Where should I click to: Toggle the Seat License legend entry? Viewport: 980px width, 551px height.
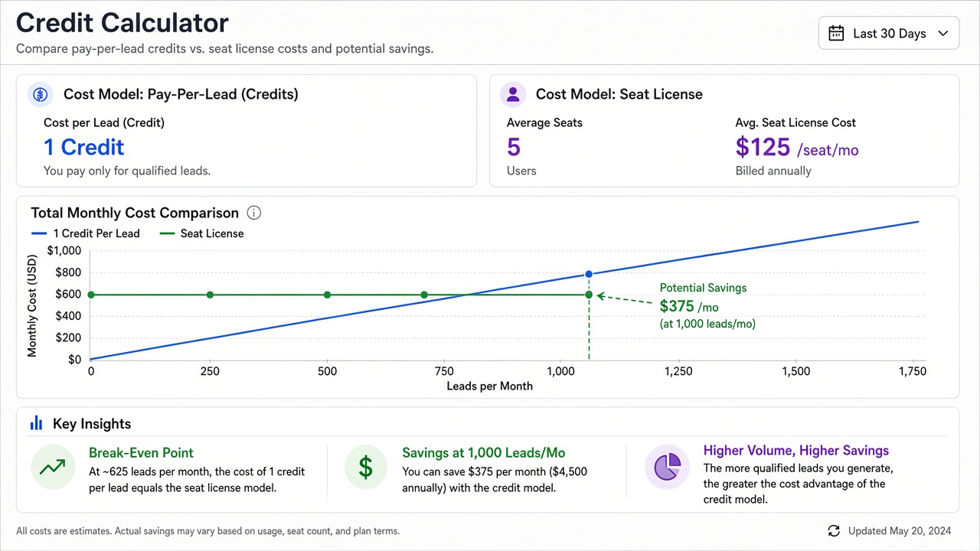(201, 233)
